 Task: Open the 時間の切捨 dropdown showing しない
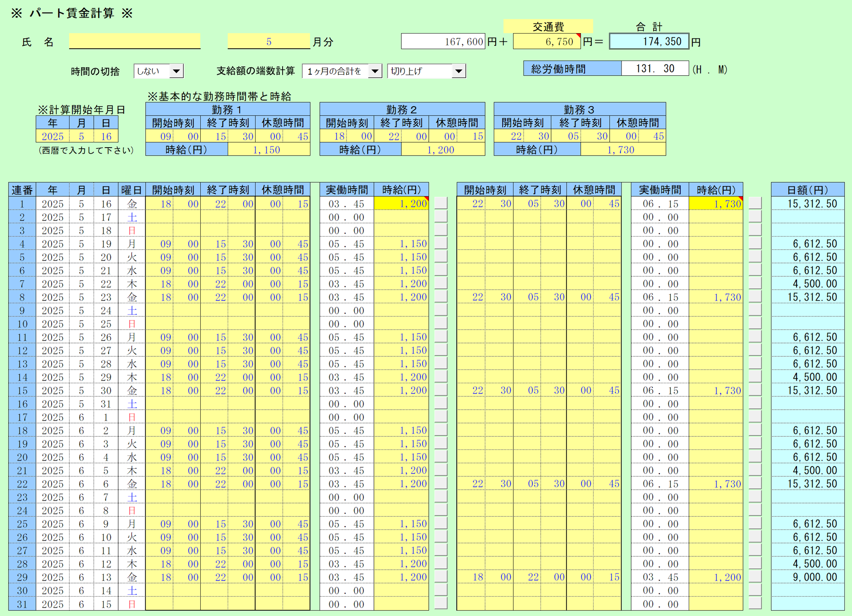(x=176, y=71)
